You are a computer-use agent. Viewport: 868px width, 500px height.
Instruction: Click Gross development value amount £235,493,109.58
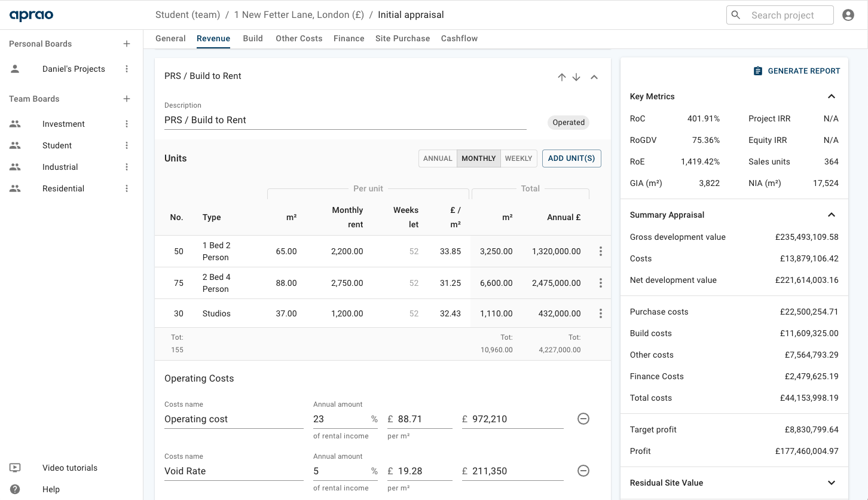(807, 237)
